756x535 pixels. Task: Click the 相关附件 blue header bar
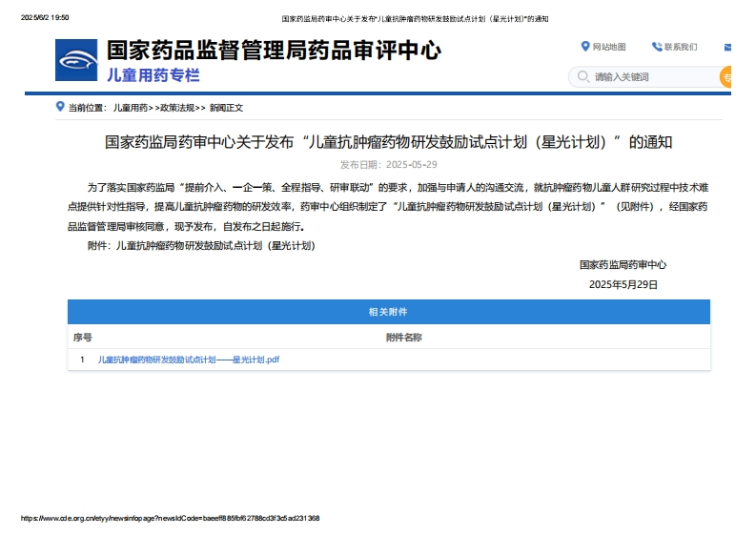(x=388, y=312)
